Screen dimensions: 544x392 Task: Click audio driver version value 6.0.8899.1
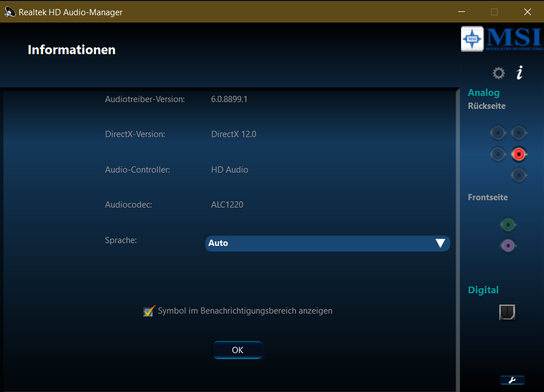[229, 99]
